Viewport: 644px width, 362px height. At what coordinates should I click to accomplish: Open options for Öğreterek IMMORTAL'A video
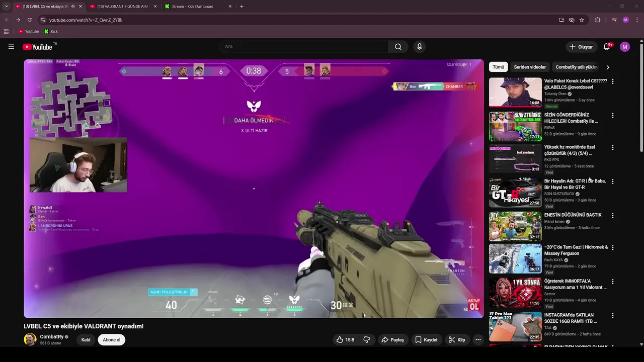tap(612, 282)
